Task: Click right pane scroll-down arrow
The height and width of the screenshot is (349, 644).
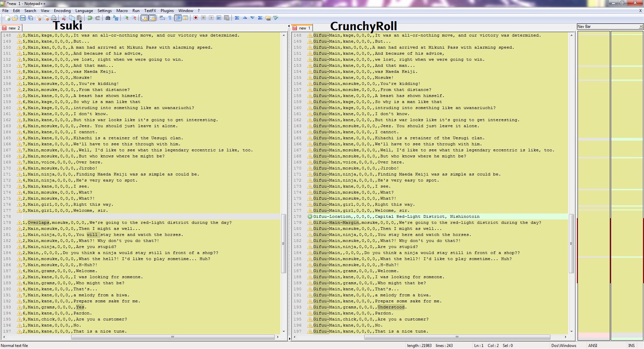Action: (x=572, y=331)
